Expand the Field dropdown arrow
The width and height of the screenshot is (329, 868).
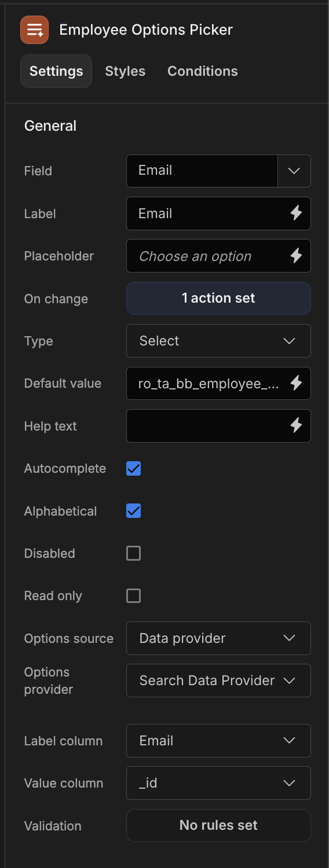click(294, 171)
